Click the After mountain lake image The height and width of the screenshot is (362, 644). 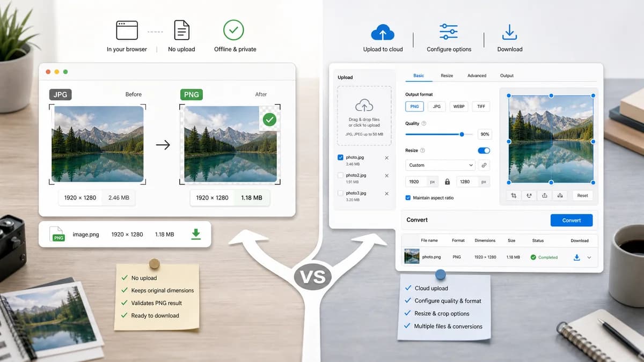(x=230, y=144)
